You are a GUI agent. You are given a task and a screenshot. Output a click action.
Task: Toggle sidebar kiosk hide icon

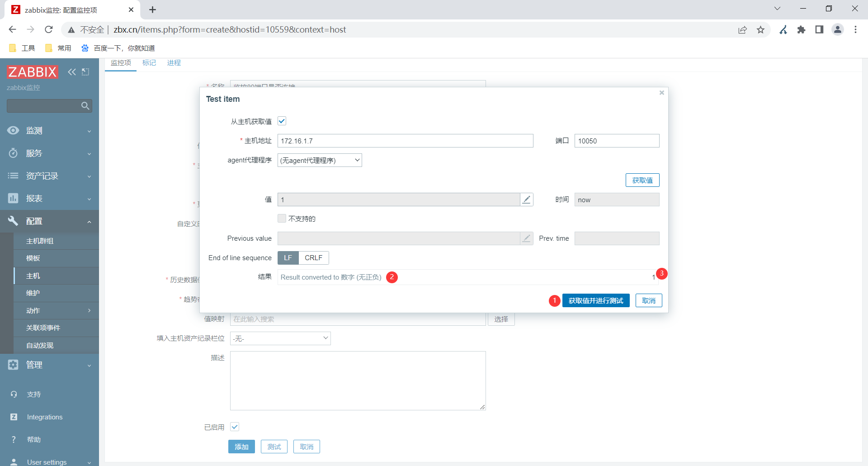(x=85, y=72)
